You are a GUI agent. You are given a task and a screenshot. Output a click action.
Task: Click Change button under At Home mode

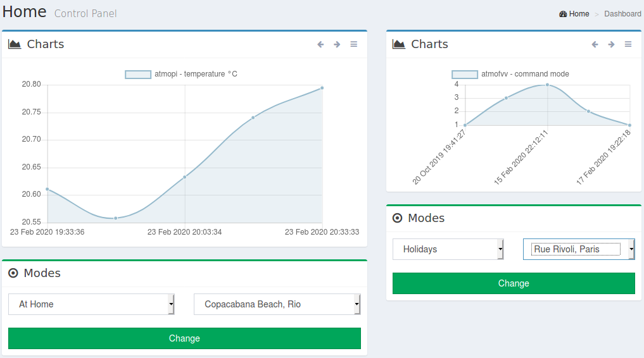tap(184, 338)
